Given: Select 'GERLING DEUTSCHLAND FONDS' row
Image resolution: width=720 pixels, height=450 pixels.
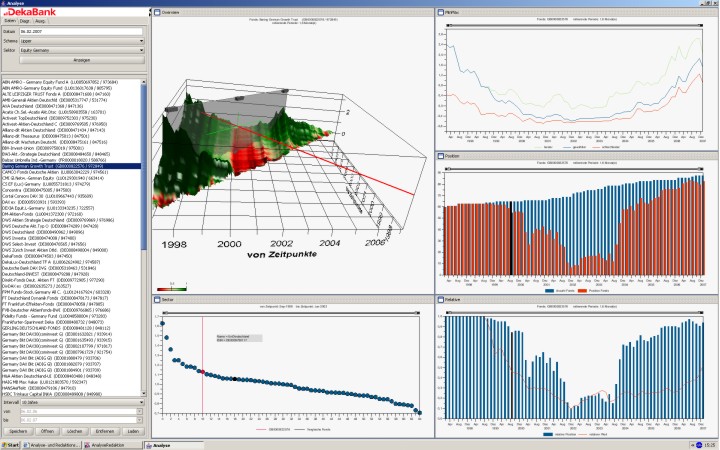Looking at the screenshot, I should pyautogui.click(x=72, y=328).
